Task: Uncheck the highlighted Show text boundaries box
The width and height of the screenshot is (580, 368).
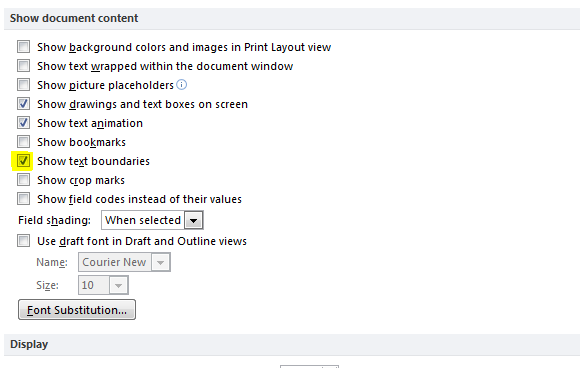Action: click(x=23, y=161)
